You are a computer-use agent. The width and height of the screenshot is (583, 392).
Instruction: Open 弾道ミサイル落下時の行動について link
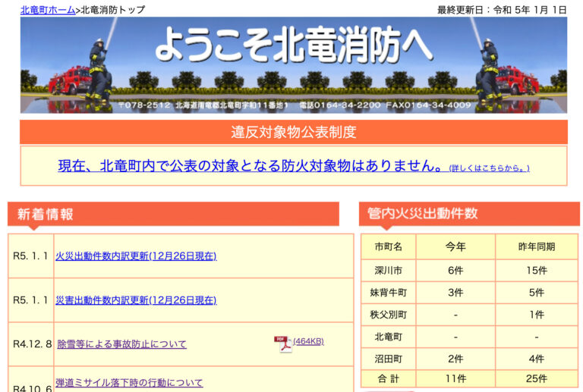[x=129, y=383]
